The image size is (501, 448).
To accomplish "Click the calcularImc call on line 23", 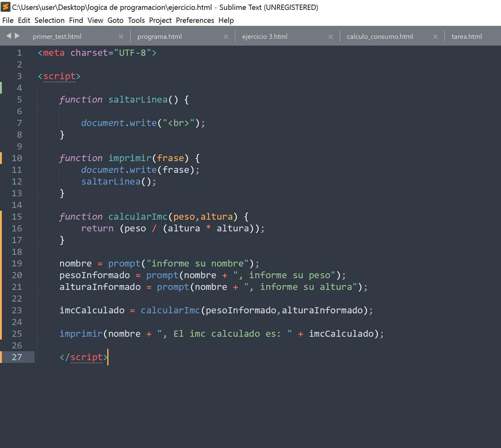I will 170,311.
